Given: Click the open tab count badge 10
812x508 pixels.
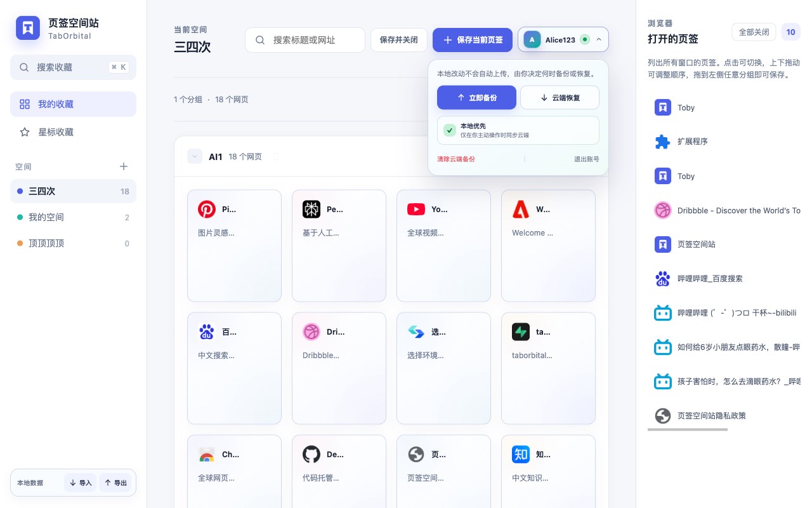Looking at the screenshot, I should tap(791, 32).
